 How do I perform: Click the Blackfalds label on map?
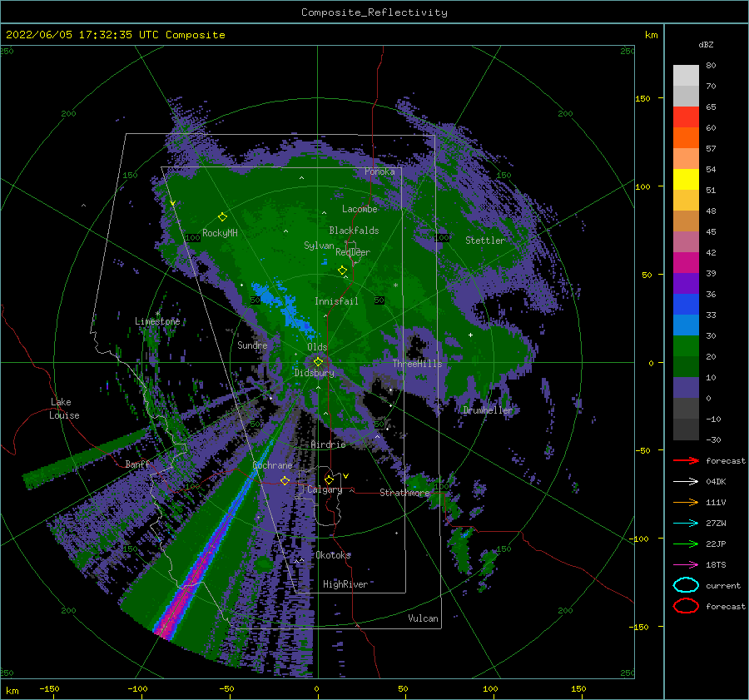pos(354,231)
